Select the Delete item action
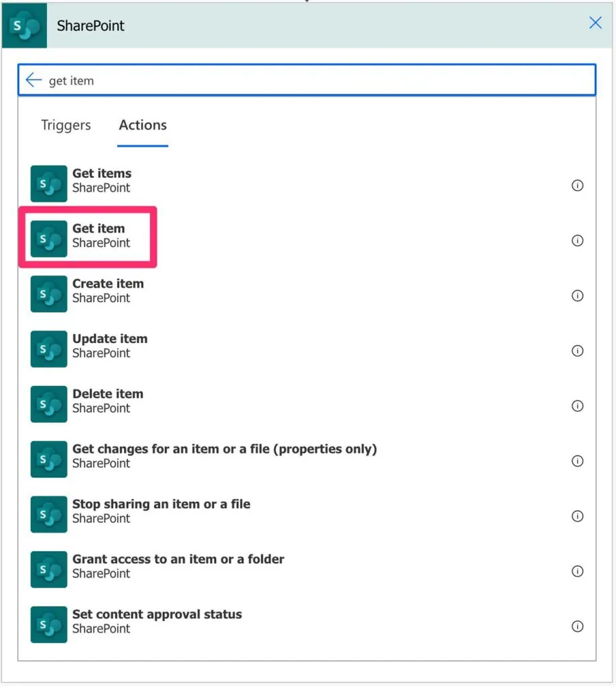616x686 pixels. (x=107, y=401)
